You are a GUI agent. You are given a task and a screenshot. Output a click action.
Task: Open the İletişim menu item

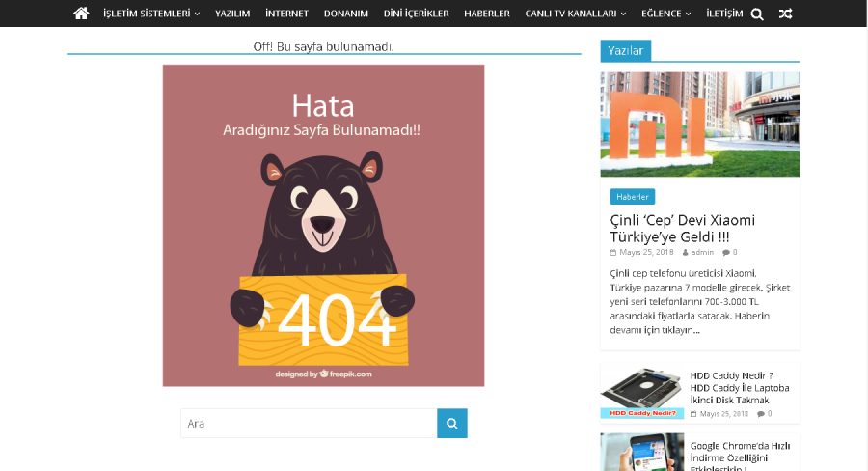click(724, 14)
